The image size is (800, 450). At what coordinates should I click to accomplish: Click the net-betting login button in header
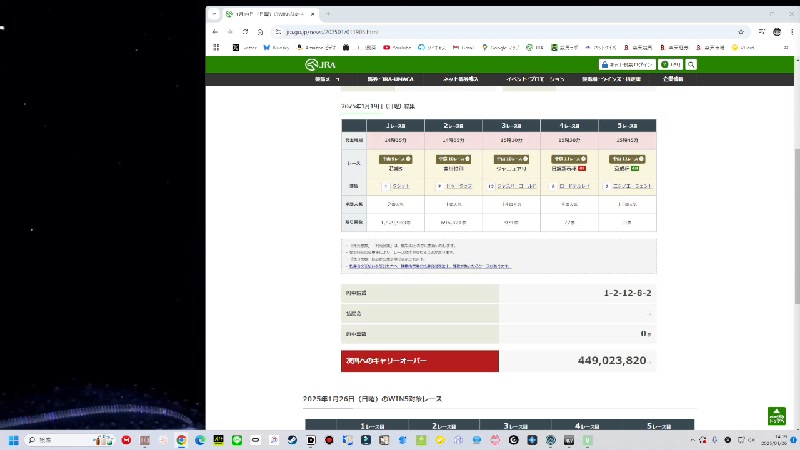(x=627, y=64)
